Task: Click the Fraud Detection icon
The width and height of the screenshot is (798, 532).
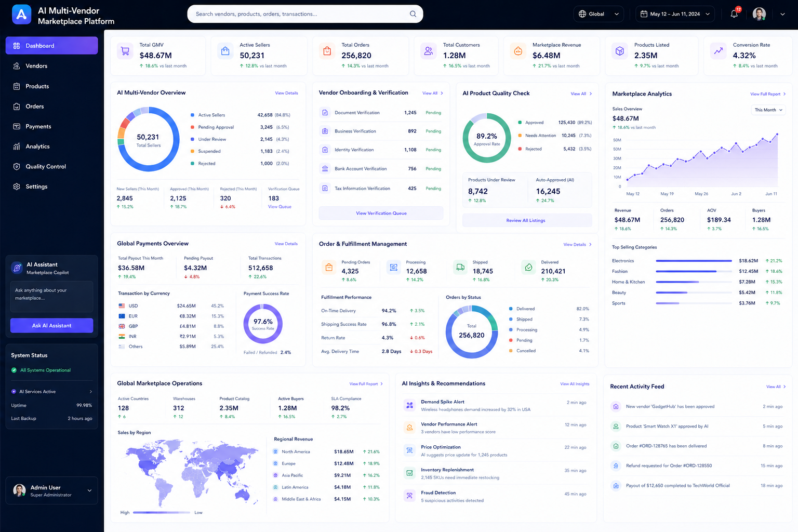Action: 409,496
